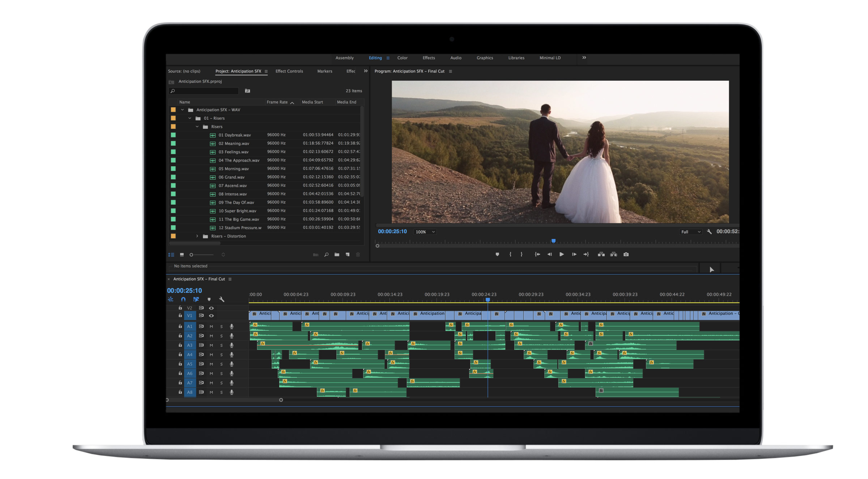Enable voice-over record on A4

pos(232,355)
